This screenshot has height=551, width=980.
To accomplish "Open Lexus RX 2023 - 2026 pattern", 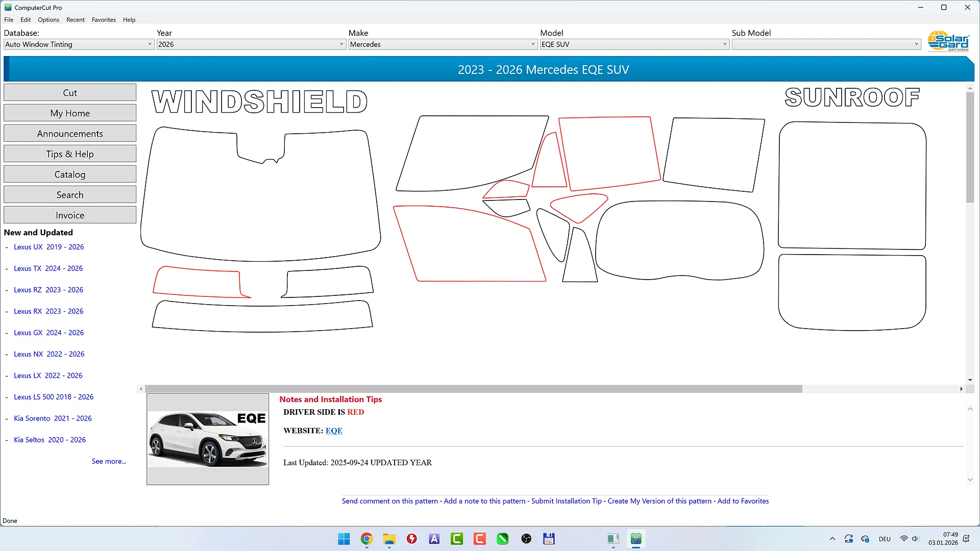I will (x=48, y=311).
